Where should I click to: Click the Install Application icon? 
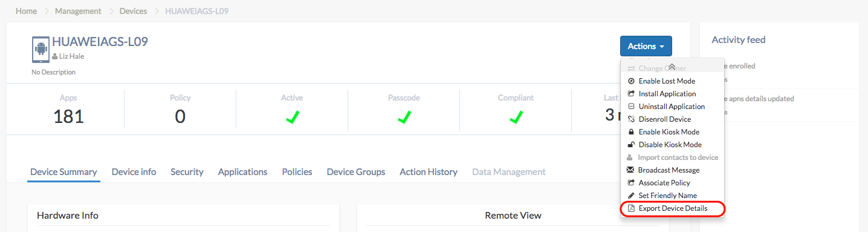coord(632,94)
